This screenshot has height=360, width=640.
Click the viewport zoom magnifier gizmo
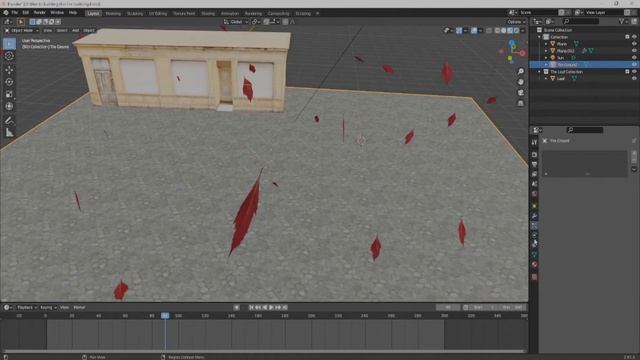pos(521,71)
